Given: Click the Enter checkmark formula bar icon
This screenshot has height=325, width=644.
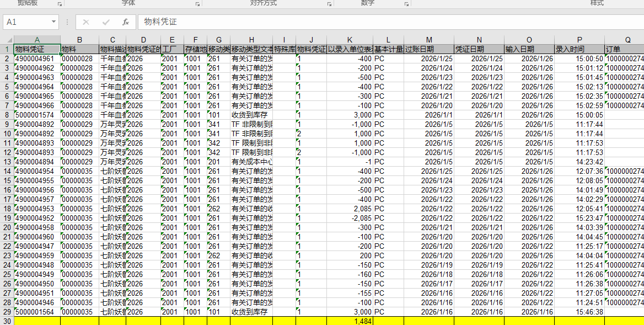Looking at the screenshot, I should [106, 22].
